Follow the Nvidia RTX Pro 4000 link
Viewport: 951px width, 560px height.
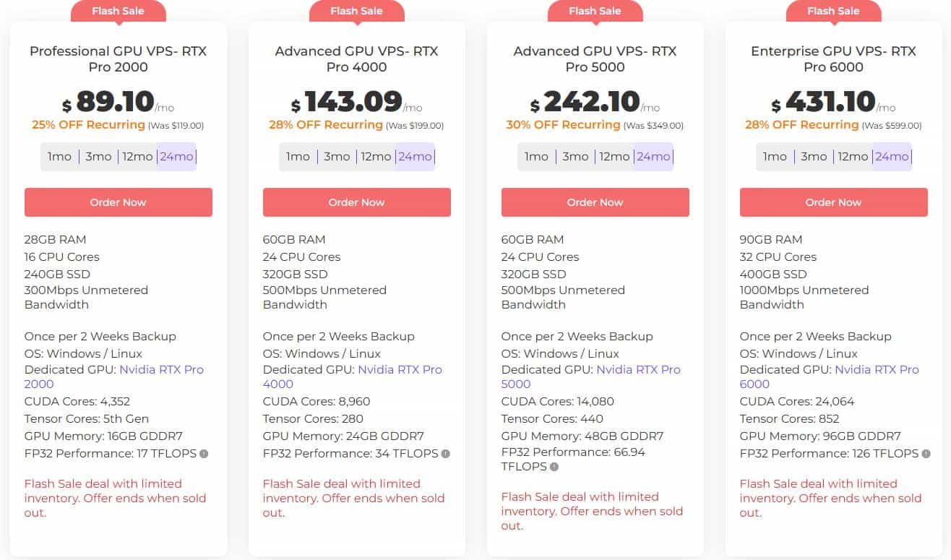coord(400,369)
